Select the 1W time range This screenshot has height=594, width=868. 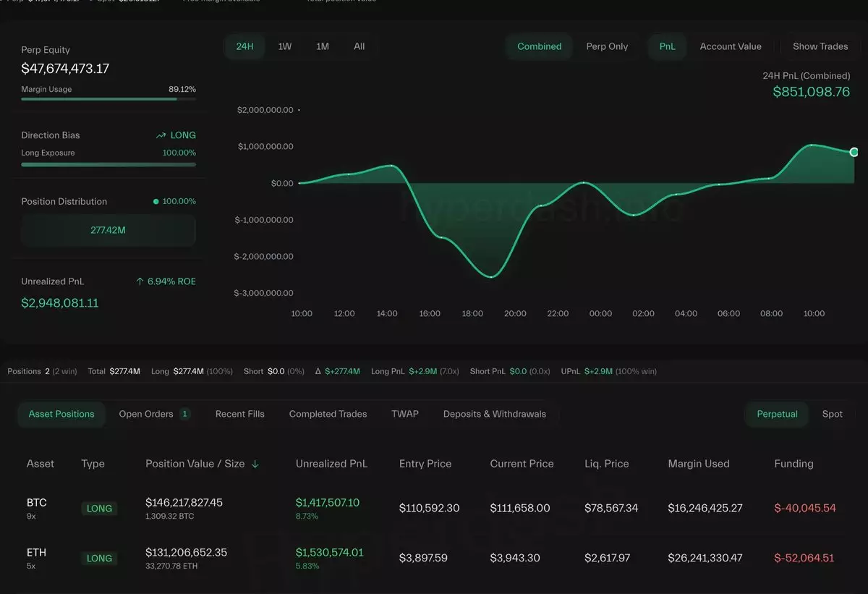point(285,46)
